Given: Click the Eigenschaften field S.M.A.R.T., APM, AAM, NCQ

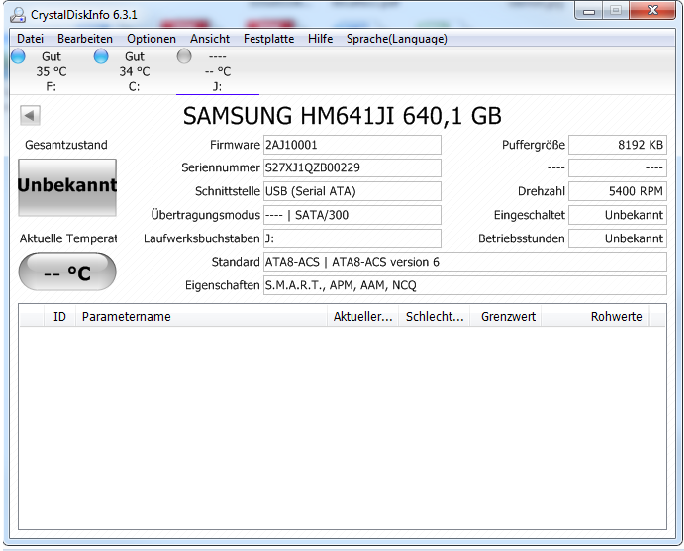Looking at the screenshot, I should [465, 285].
